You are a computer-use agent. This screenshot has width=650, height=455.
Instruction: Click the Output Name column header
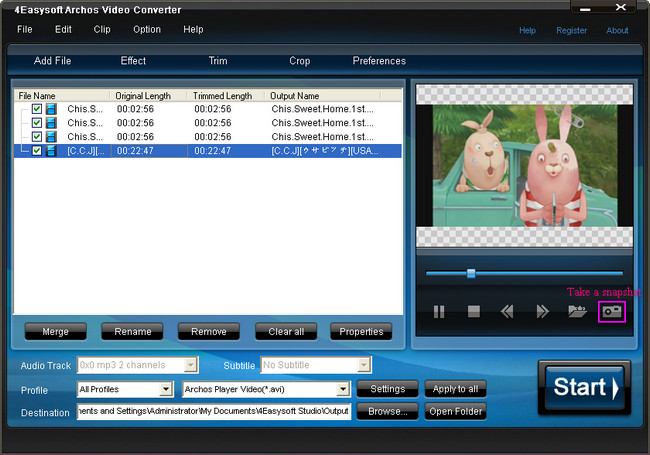pos(323,96)
